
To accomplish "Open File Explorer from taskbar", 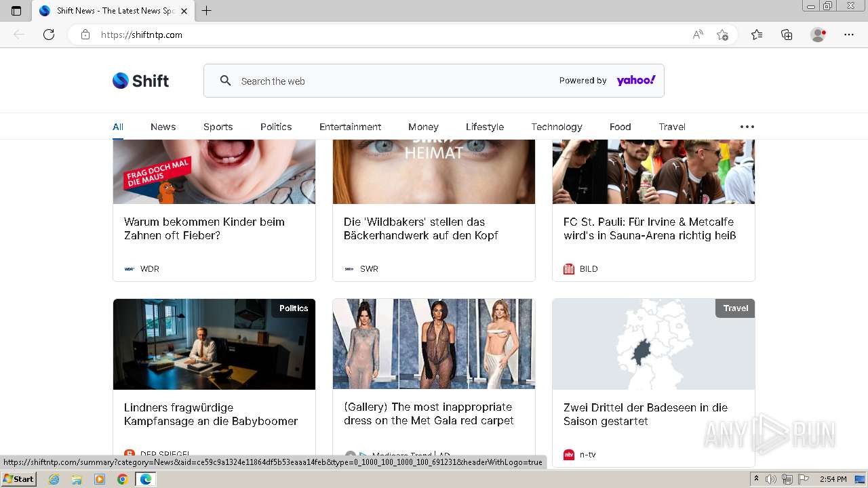I will coord(77,479).
